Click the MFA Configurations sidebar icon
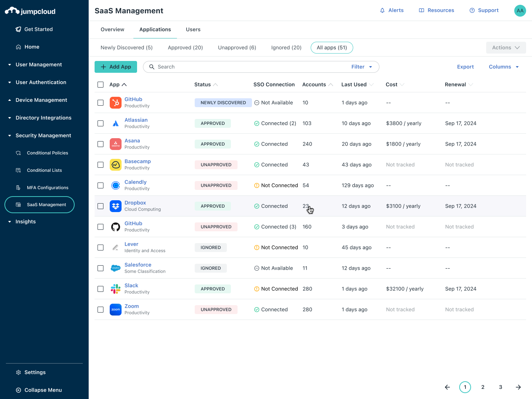The width and height of the screenshot is (532, 399). point(18,188)
